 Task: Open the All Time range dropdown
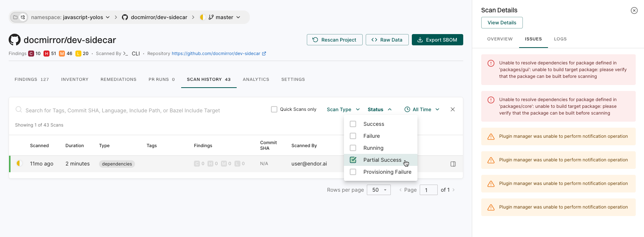click(422, 109)
